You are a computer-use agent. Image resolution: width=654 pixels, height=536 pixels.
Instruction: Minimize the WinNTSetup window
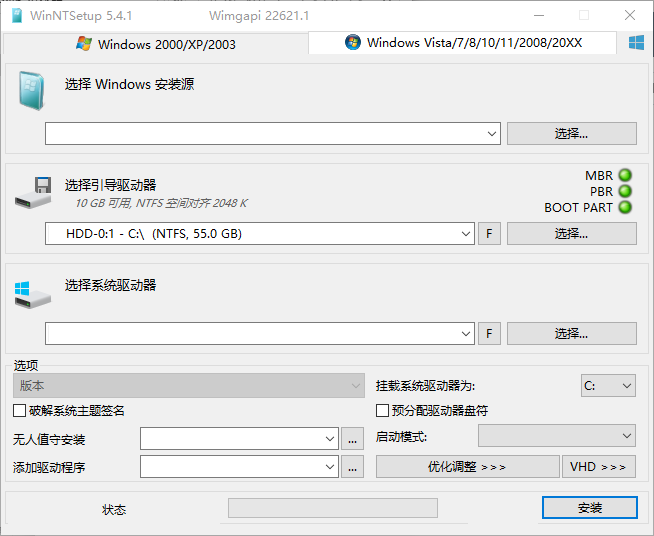click(539, 15)
